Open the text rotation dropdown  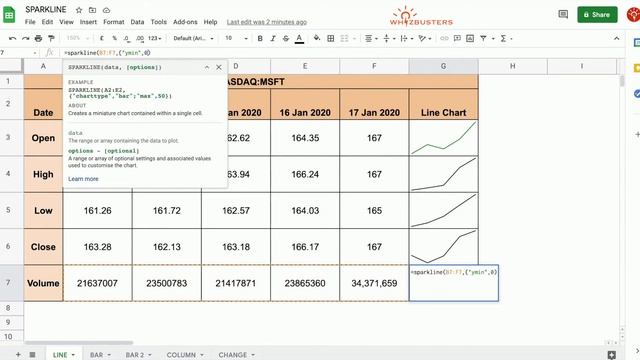click(x=424, y=38)
